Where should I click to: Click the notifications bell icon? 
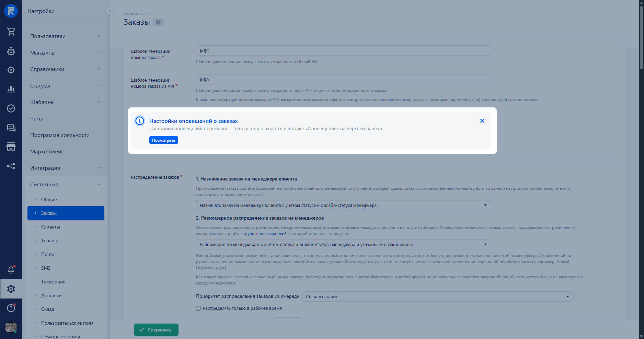(11, 270)
